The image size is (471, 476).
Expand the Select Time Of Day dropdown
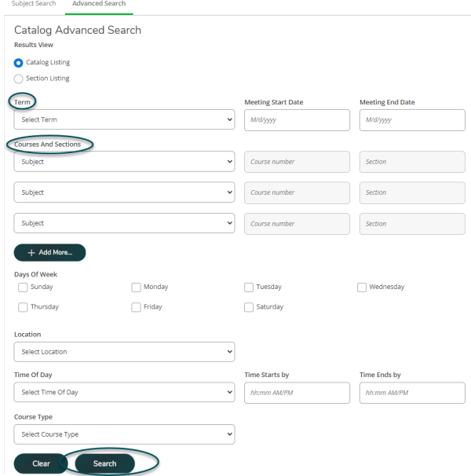(x=124, y=393)
